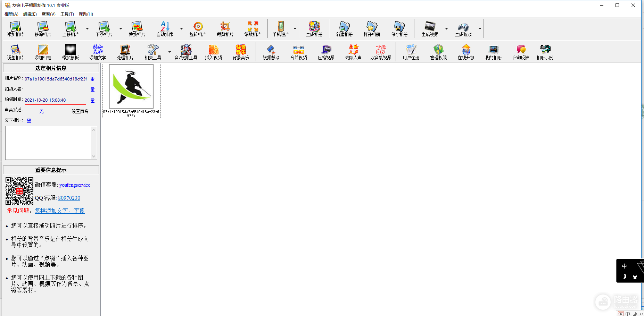Image resolution: width=644 pixels, height=316 pixels.
Task: Click the 缩放相片 (scale photo) icon
Action: [x=253, y=29]
